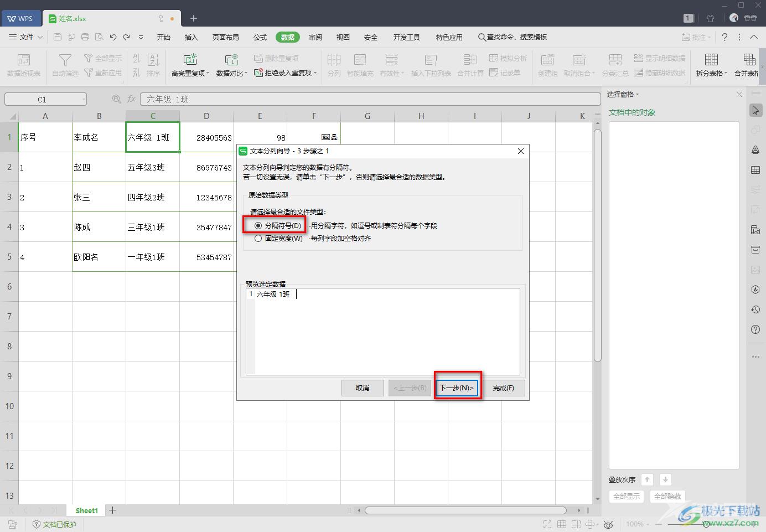Open a new document tab with plus
The image size is (766, 532).
pos(194,18)
